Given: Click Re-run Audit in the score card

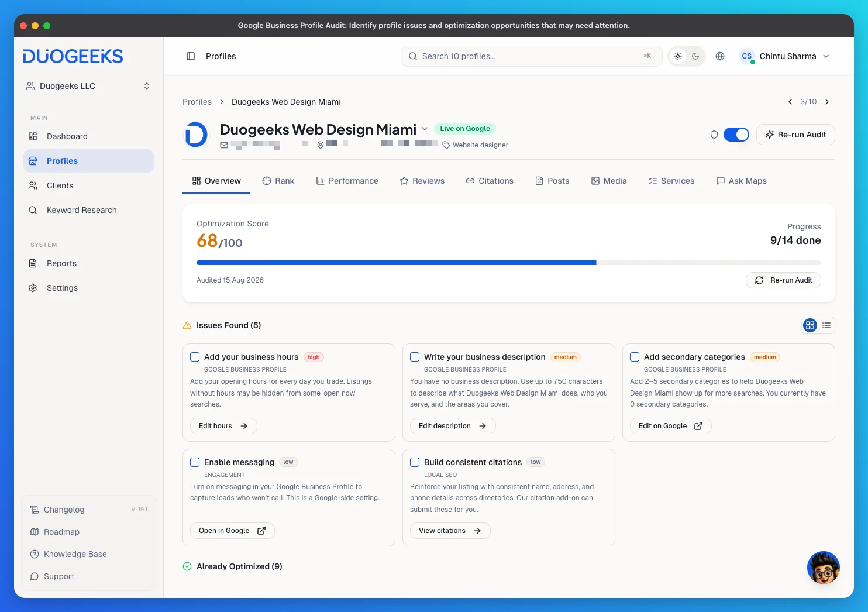Looking at the screenshot, I should point(783,280).
